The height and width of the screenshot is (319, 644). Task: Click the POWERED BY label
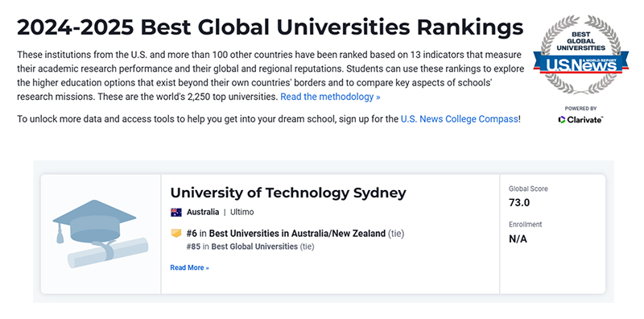pos(580,109)
